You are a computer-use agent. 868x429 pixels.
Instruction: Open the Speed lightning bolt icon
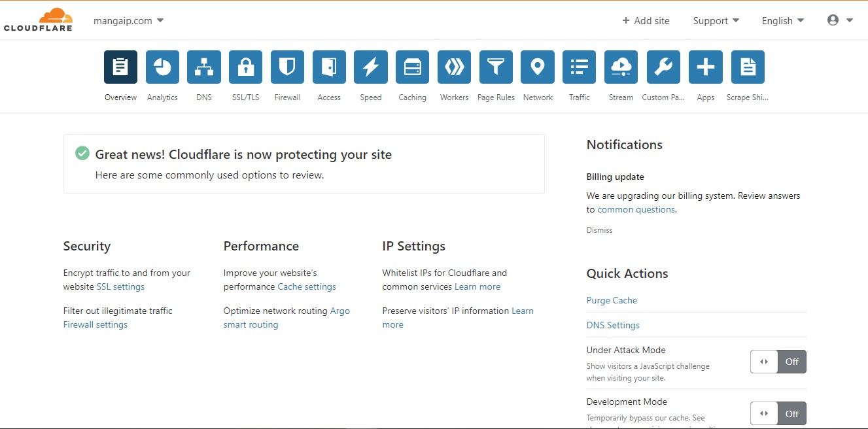371,67
